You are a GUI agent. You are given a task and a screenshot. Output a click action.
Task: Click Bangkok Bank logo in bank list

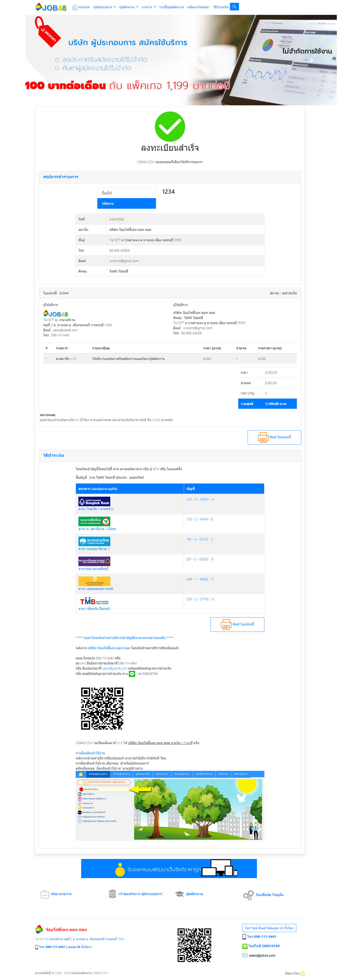point(94,502)
